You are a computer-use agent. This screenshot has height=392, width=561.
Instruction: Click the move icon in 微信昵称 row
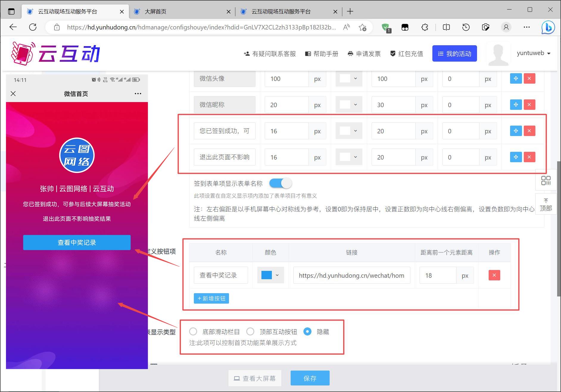pyautogui.click(x=516, y=105)
